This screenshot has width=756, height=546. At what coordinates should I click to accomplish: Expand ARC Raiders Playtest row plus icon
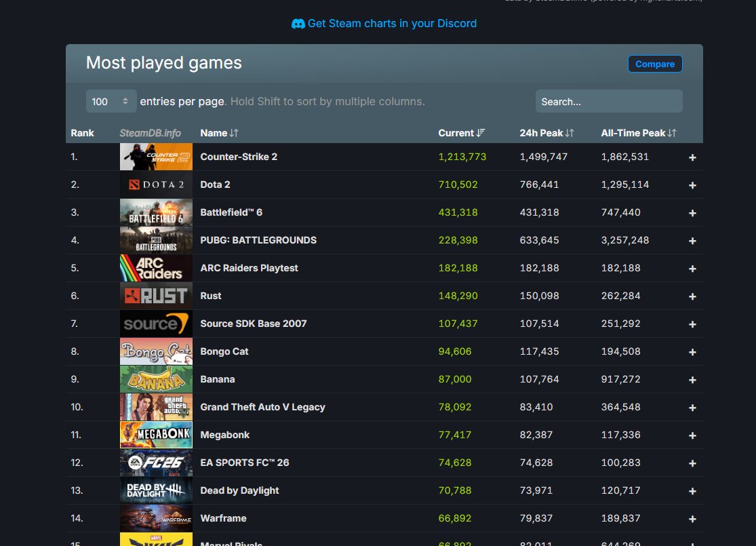[x=692, y=269]
